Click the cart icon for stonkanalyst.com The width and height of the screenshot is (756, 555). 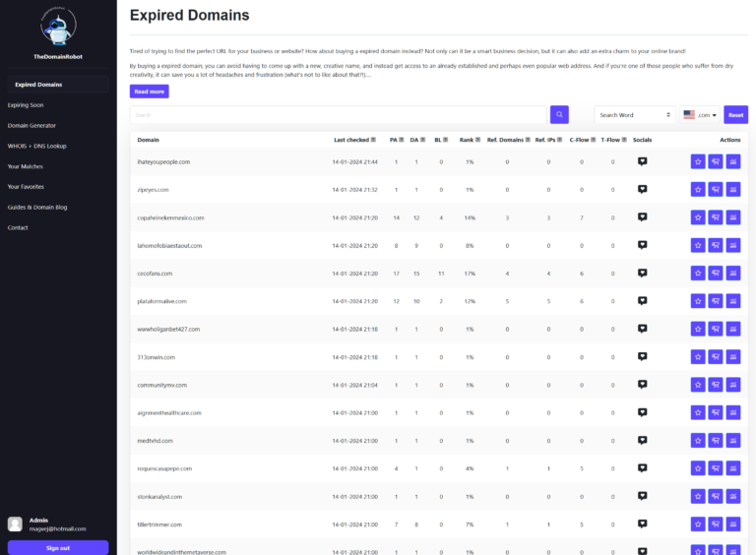(716, 496)
